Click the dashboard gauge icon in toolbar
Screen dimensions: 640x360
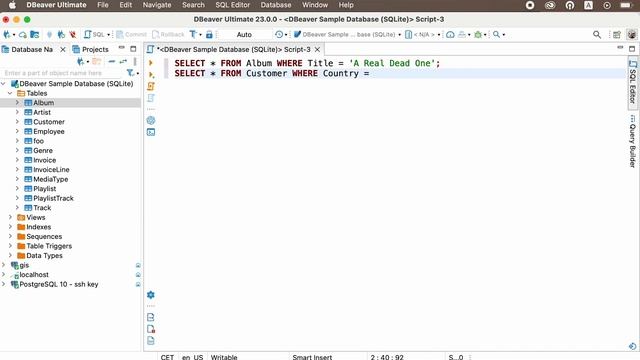click(450, 35)
